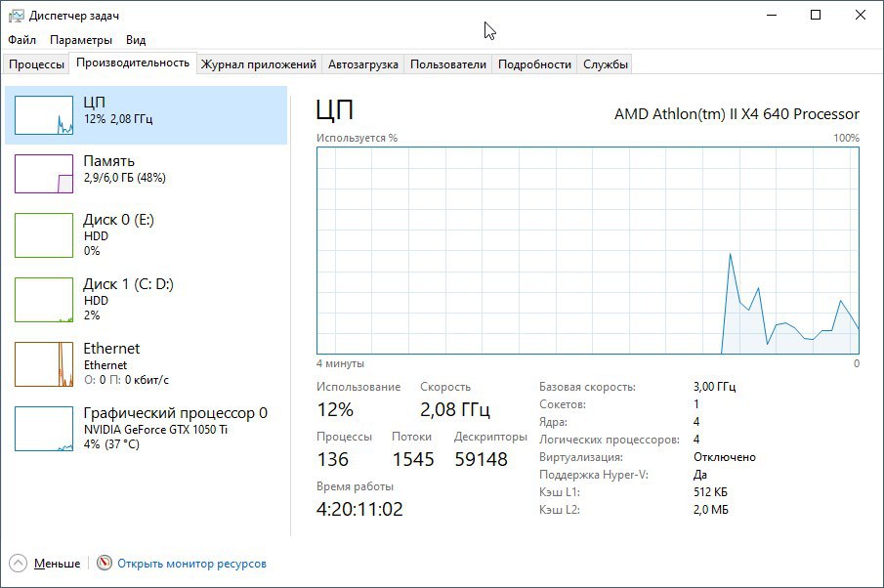This screenshot has width=884, height=588.
Task: Click the GPU 0 mini graph thumbnail
Action: point(44,429)
